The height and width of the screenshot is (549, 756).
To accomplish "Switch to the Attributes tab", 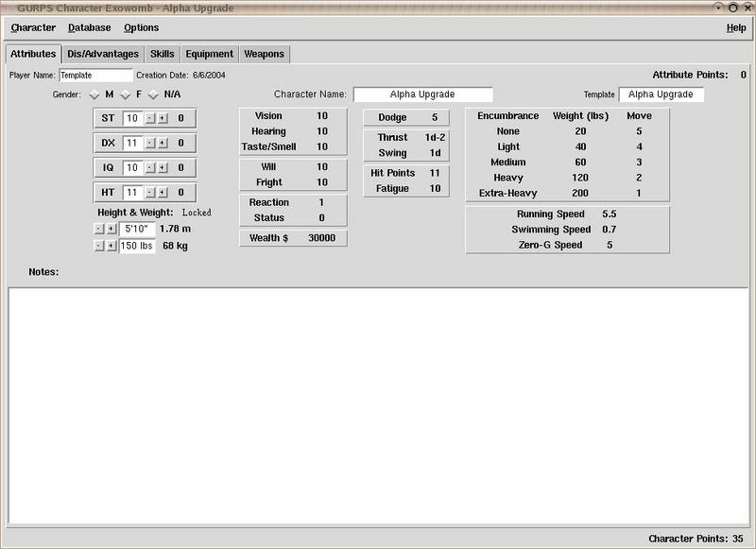I will tap(33, 54).
